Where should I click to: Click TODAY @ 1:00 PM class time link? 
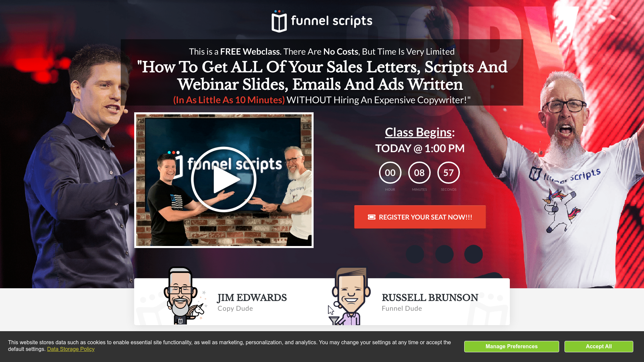coord(420,148)
